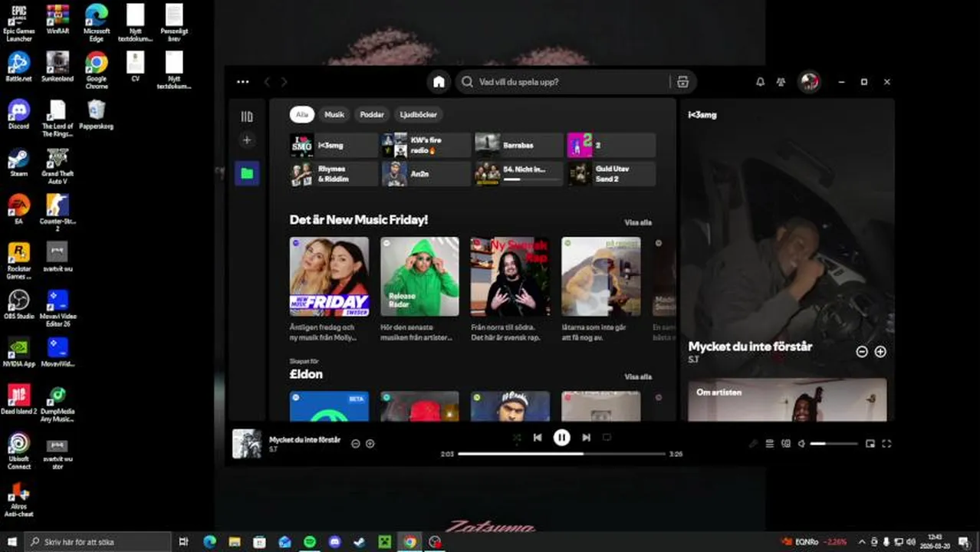Open the miniplayer

coord(870,443)
